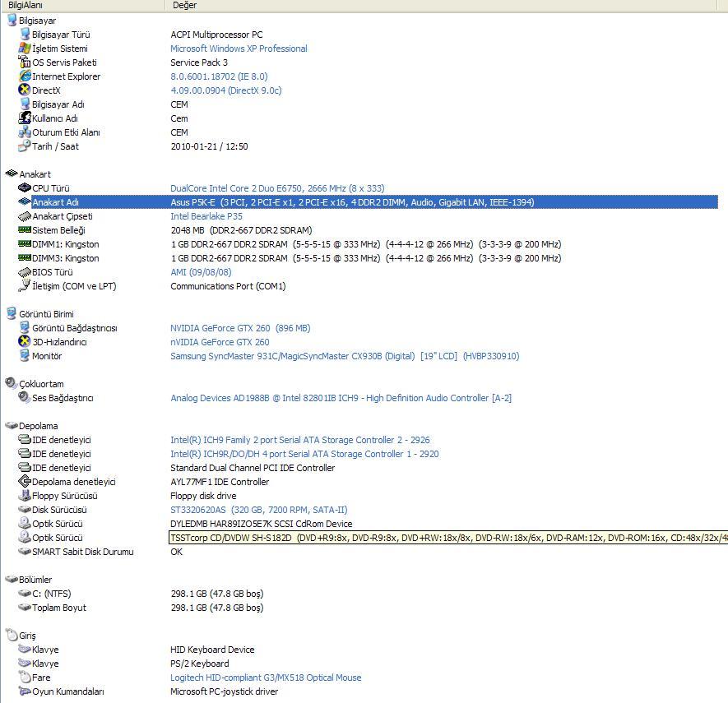Click the 3D-Hızlandırıcı icon
The image size is (728, 703).
pos(25,342)
